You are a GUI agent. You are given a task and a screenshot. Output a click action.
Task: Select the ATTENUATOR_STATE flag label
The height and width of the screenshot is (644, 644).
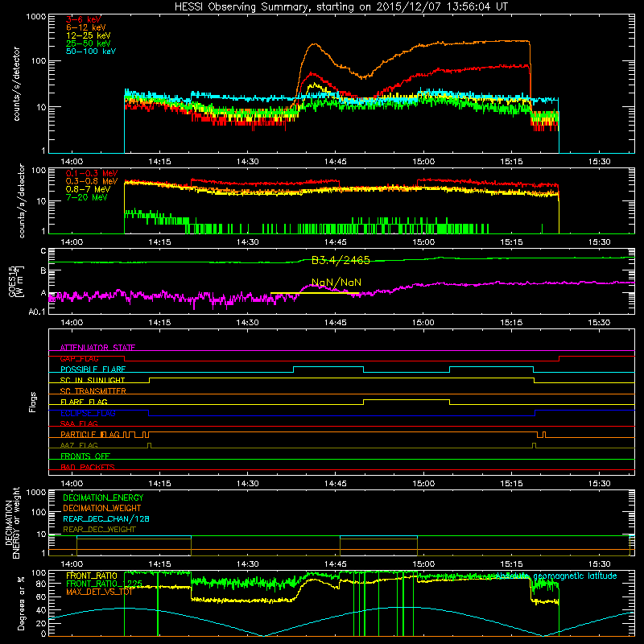pyautogui.click(x=97, y=348)
